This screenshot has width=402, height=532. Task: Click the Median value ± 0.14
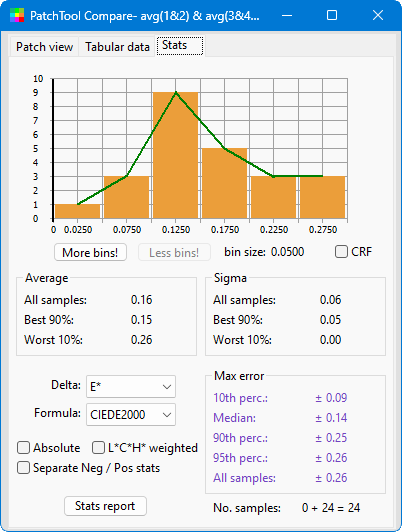coord(331,418)
